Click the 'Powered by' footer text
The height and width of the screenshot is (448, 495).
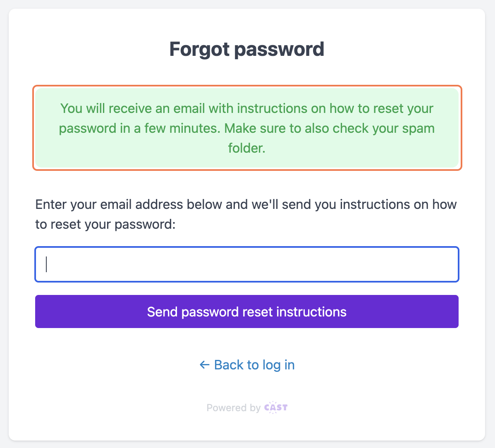click(233, 408)
